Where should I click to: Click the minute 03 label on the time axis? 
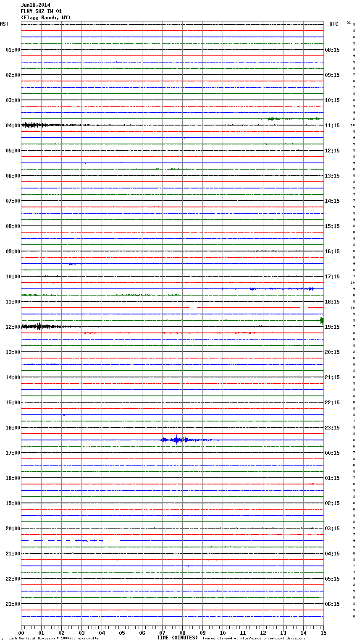pos(81,633)
